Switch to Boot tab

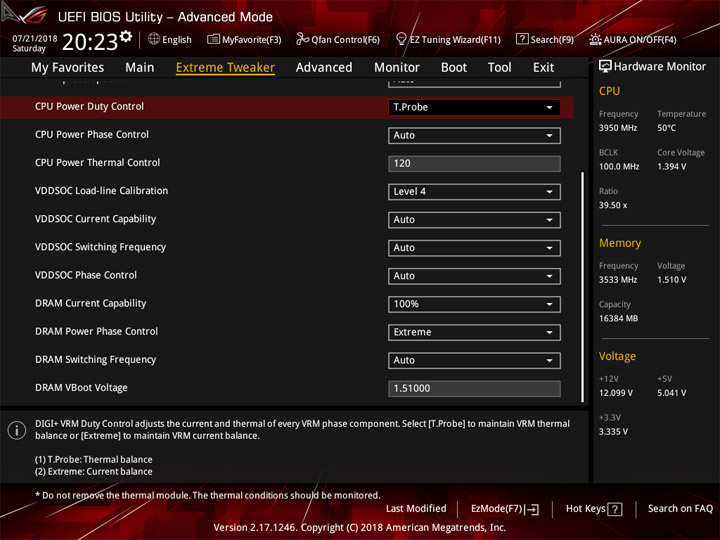(x=454, y=68)
